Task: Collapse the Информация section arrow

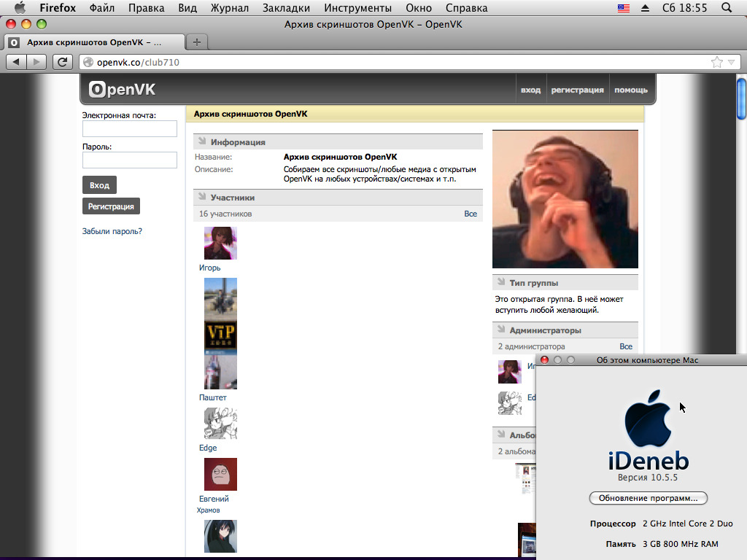Action: 202,141
